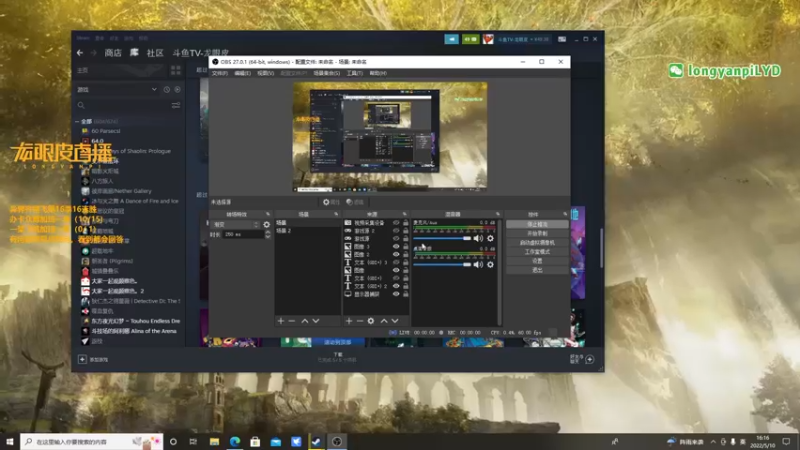Go back in the Steam window
800x450 pixels.
[80, 53]
